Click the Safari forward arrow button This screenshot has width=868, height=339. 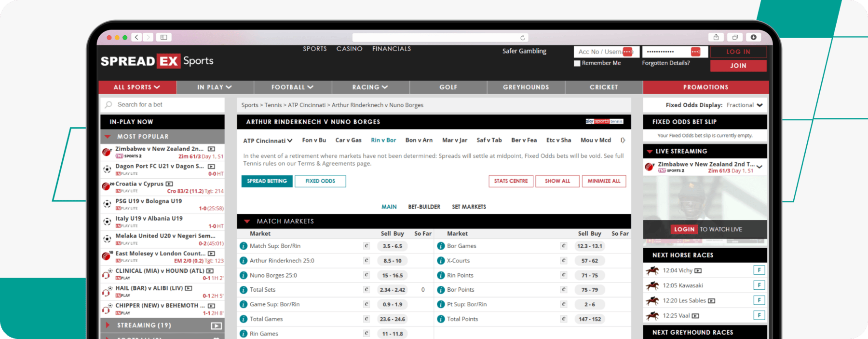[x=148, y=37]
